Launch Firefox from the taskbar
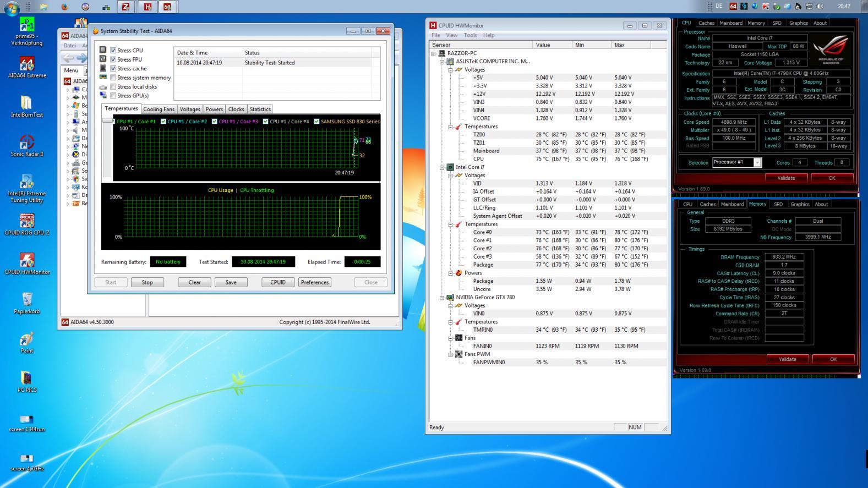Image resolution: width=868 pixels, height=488 pixels. pos(64,7)
